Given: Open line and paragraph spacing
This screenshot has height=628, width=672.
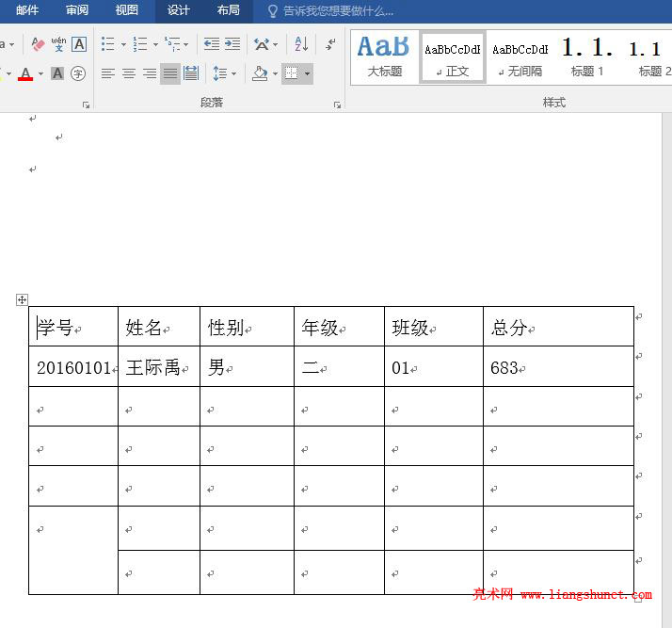Looking at the screenshot, I should pos(220,73).
